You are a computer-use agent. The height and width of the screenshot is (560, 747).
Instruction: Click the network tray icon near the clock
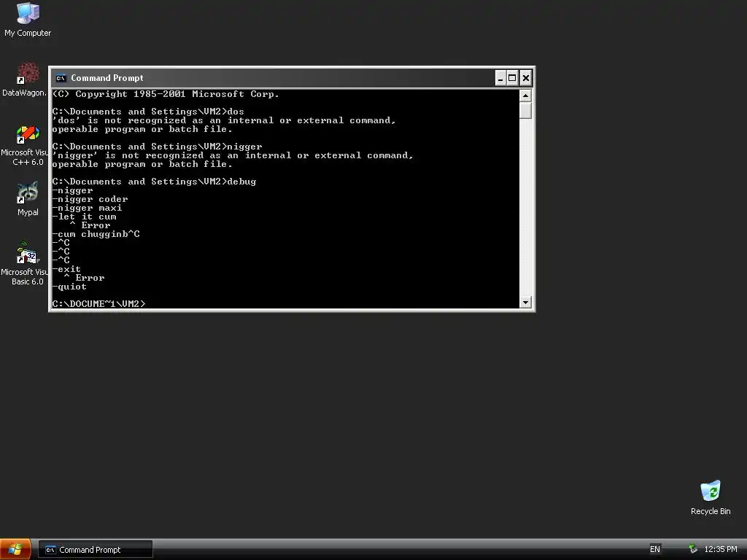[x=693, y=549]
